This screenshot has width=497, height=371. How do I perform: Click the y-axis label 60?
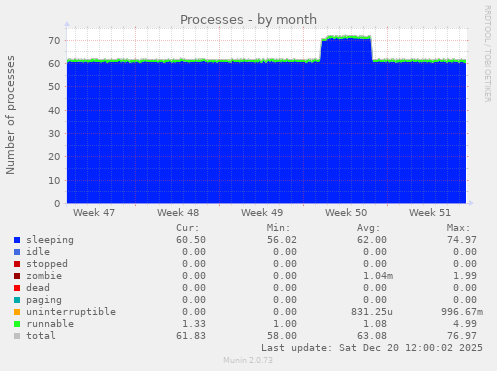click(x=54, y=64)
